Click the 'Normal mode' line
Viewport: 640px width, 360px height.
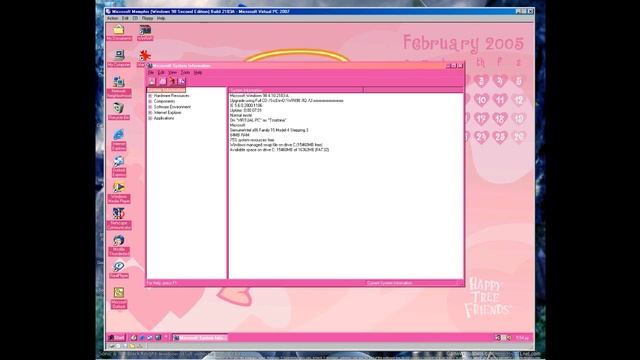[241, 116]
